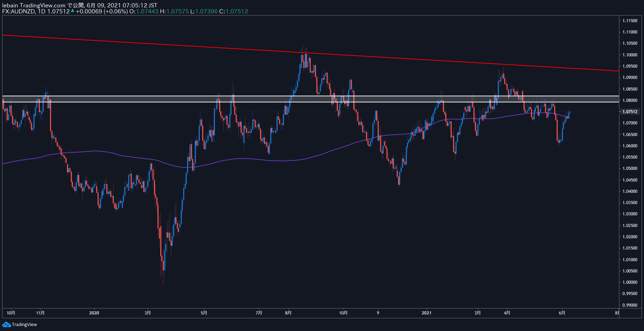Click price axis label 1.05000
Viewport: 644px width, 331px height.
pos(630,168)
